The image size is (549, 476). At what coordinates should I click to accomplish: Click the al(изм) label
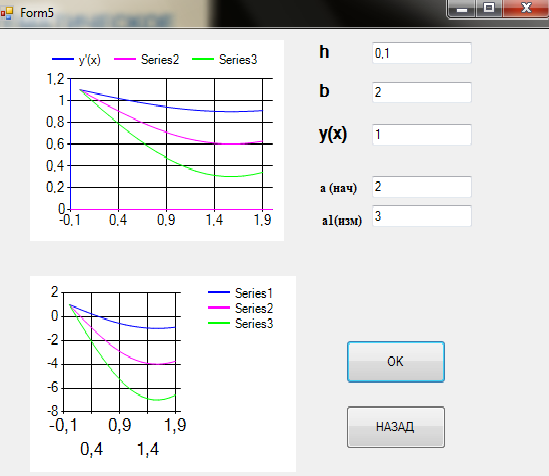[x=342, y=221]
